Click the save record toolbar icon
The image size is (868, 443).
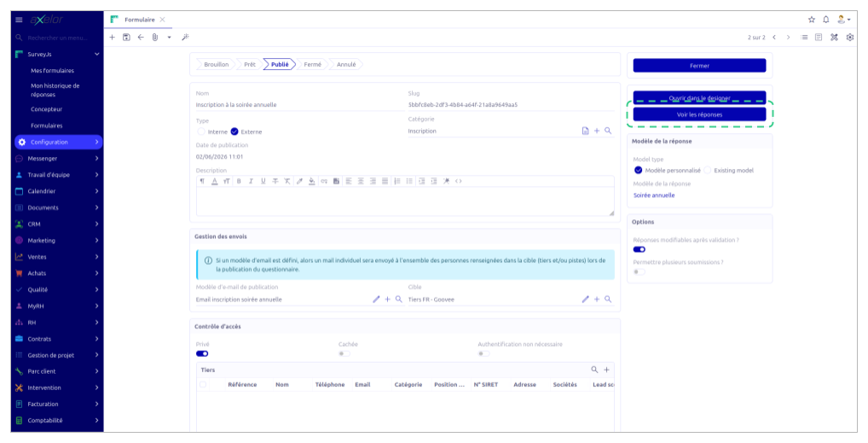pyautogui.click(x=126, y=38)
